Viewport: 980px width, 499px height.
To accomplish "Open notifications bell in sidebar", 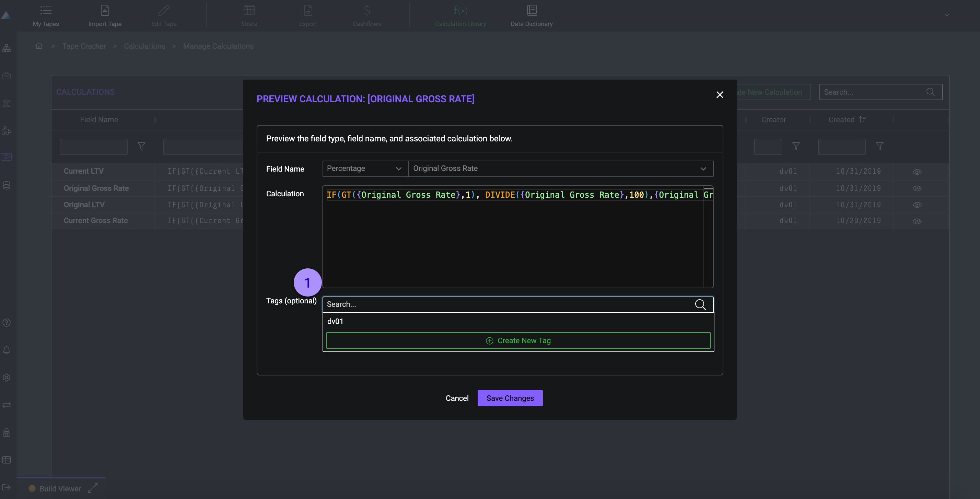I will [x=7, y=350].
